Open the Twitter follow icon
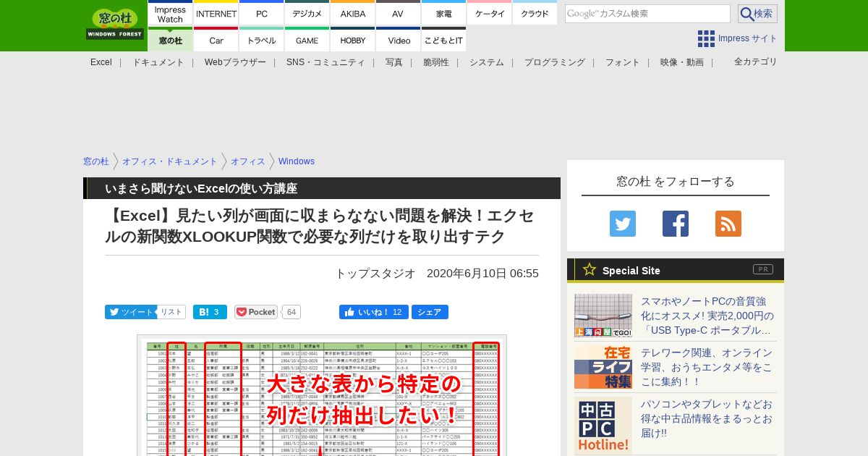868x456 pixels. tap(623, 224)
